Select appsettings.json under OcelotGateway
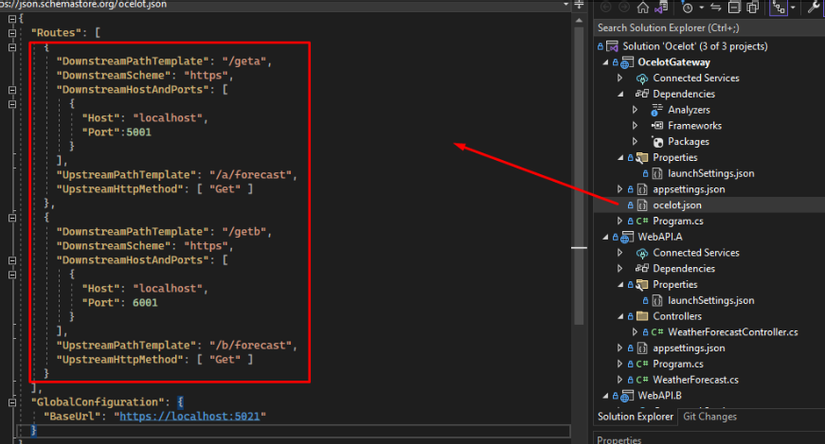 point(689,189)
